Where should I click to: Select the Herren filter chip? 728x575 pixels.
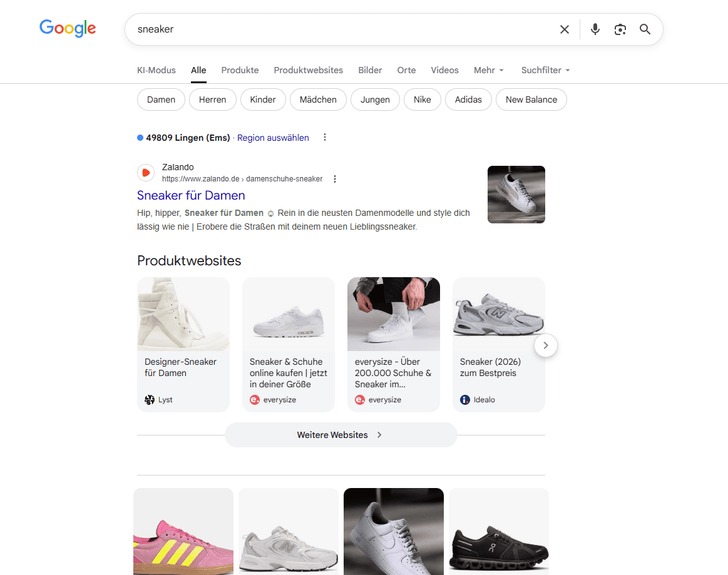213,99
